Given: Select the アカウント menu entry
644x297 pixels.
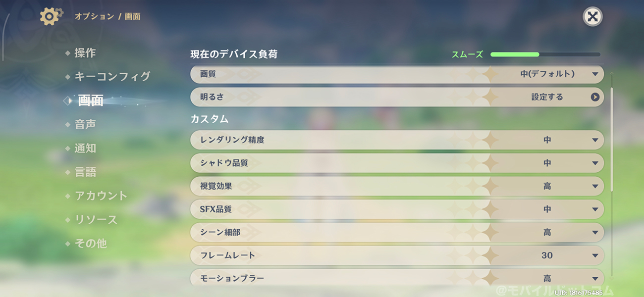Looking at the screenshot, I should point(101,196).
